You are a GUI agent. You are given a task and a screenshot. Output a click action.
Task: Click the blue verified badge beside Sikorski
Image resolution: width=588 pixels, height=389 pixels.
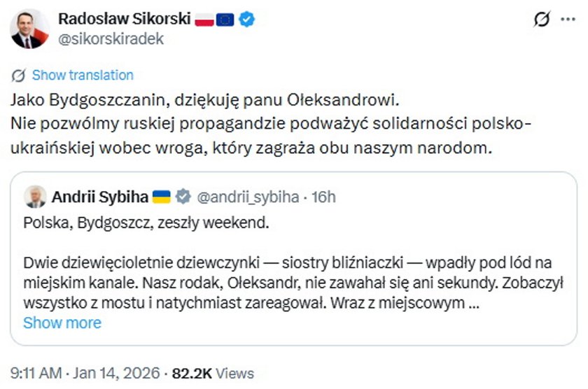tap(247, 20)
